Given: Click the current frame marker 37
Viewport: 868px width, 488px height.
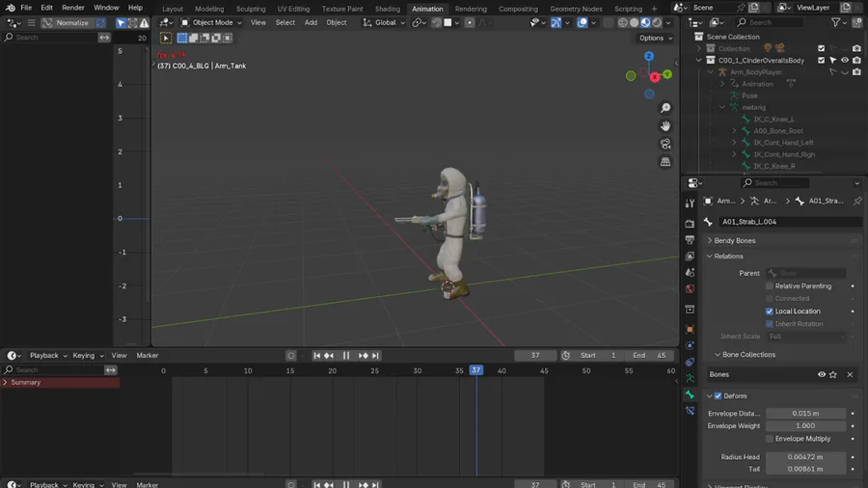Looking at the screenshot, I should click(475, 370).
